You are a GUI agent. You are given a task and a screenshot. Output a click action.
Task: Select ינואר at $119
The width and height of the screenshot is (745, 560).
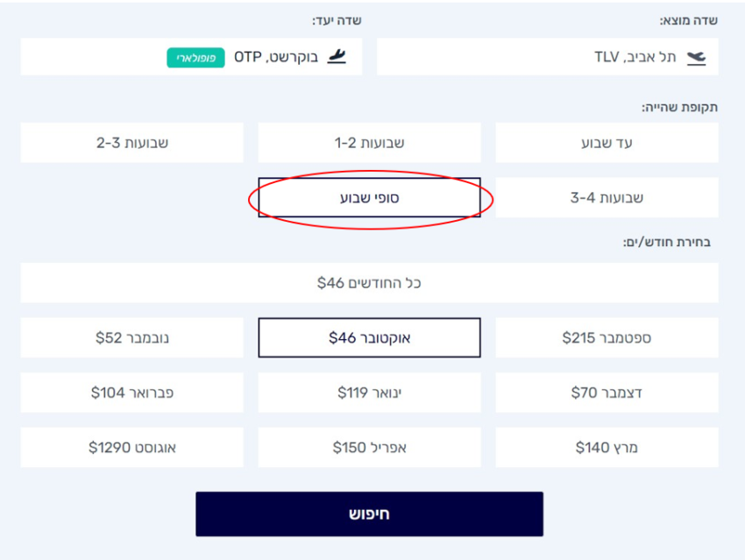pyautogui.click(x=369, y=393)
